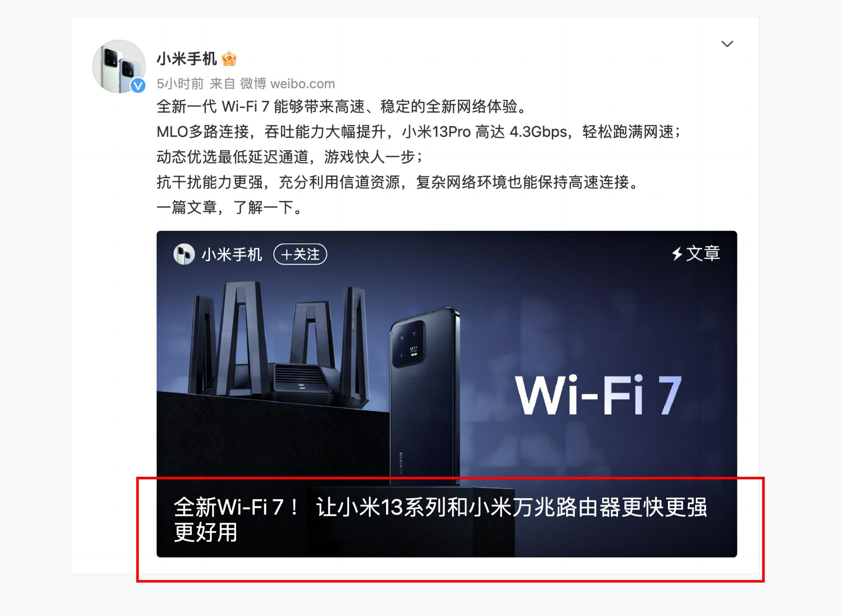Click 小米手机 name inside the article card
Viewport: 841px width, 616px height.
(x=232, y=254)
